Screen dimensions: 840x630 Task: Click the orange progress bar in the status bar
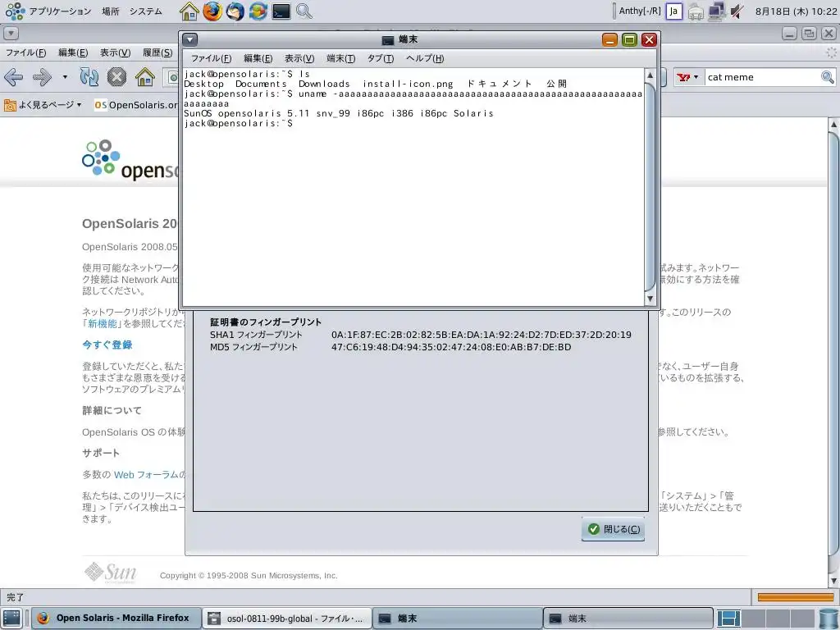[x=796, y=597]
